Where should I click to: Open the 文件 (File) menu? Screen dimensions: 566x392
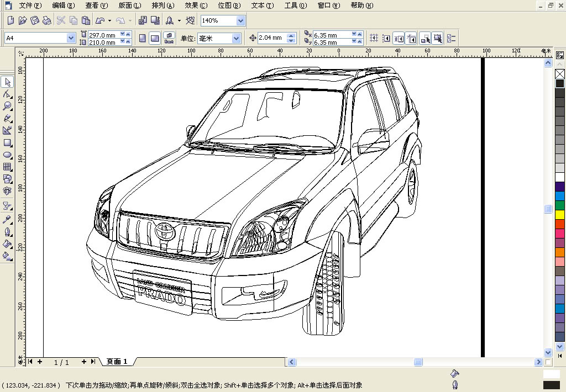coord(30,6)
